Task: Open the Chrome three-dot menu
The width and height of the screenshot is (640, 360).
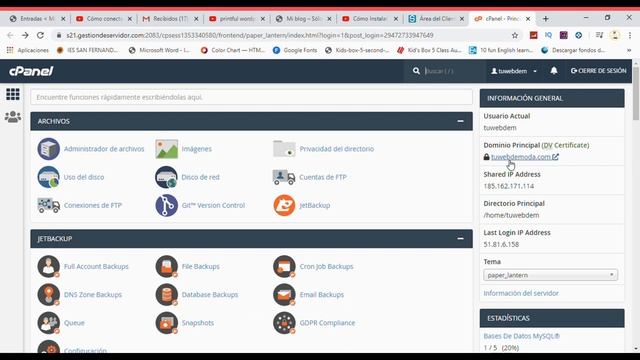Action: (x=630, y=36)
